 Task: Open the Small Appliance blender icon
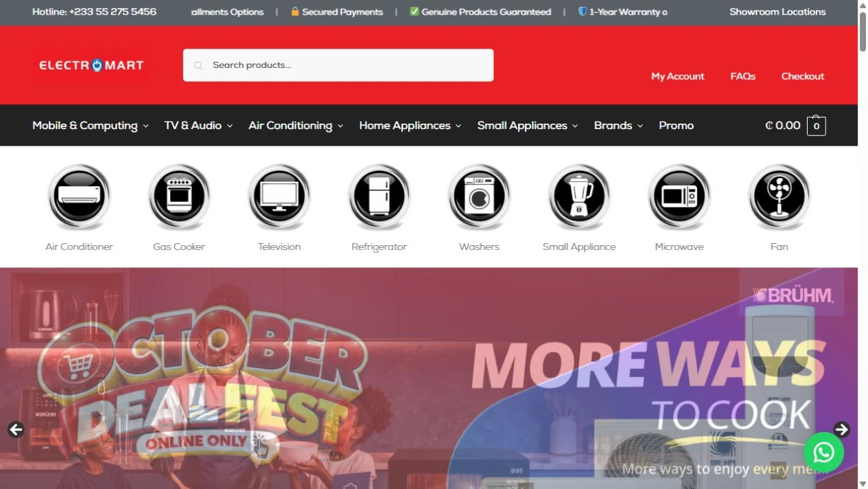coord(579,196)
